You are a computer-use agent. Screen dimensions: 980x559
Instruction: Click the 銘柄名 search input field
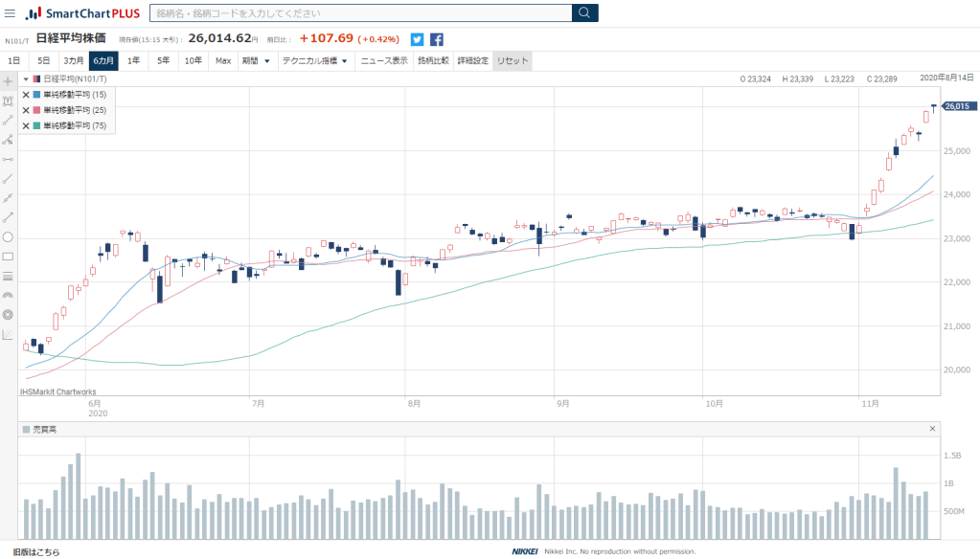(x=360, y=12)
